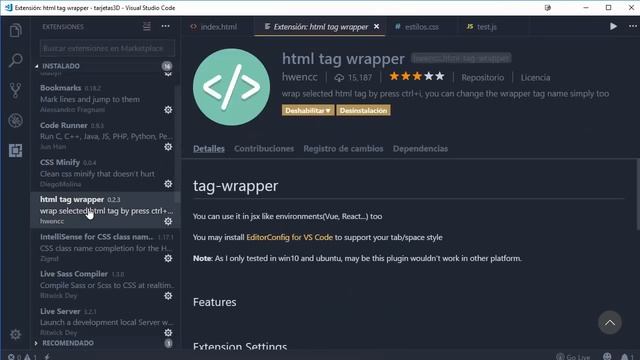The image size is (640, 360).
Task: Focus the Marketplace extensions search field
Action: [107, 48]
